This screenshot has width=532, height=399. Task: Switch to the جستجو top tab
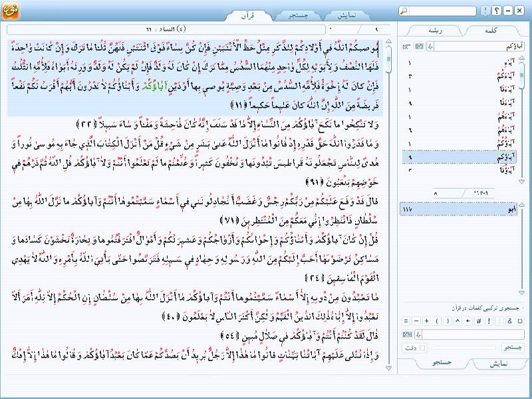[297, 15]
